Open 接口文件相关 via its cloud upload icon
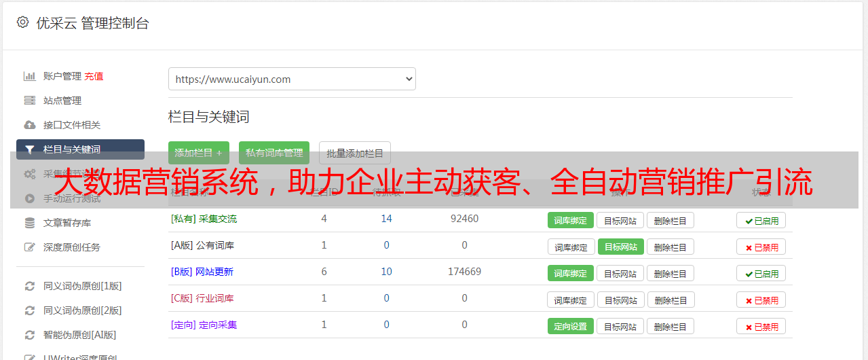This screenshot has height=360, width=868. tap(29, 125)
